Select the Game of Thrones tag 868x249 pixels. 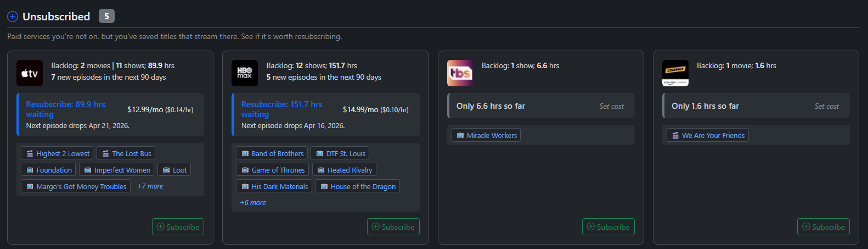(273, 170)
